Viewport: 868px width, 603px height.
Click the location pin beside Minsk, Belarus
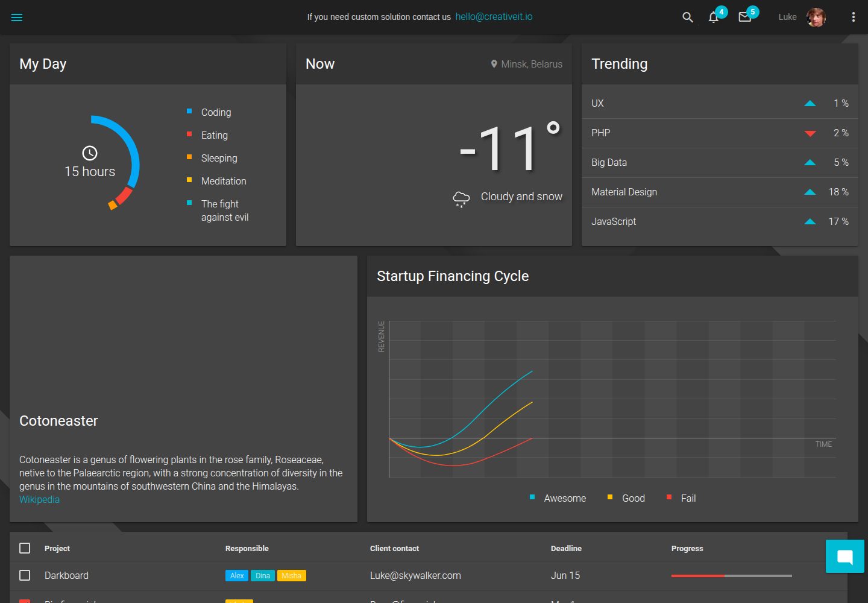click(494, 64)
